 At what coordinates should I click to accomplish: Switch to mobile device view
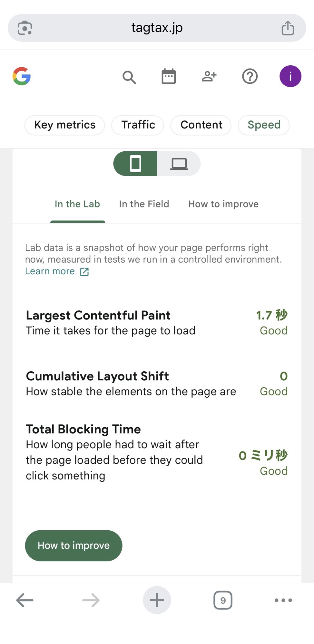(135, 164)
